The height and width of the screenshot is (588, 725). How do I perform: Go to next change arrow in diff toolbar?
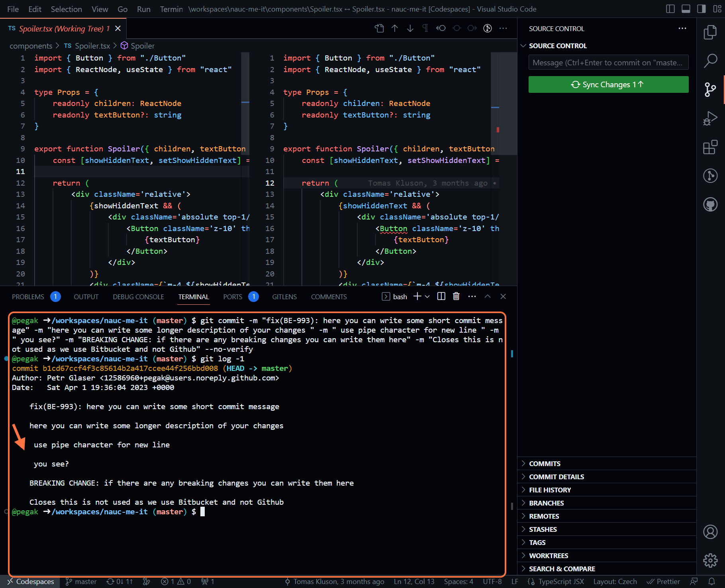click(410, 28)
